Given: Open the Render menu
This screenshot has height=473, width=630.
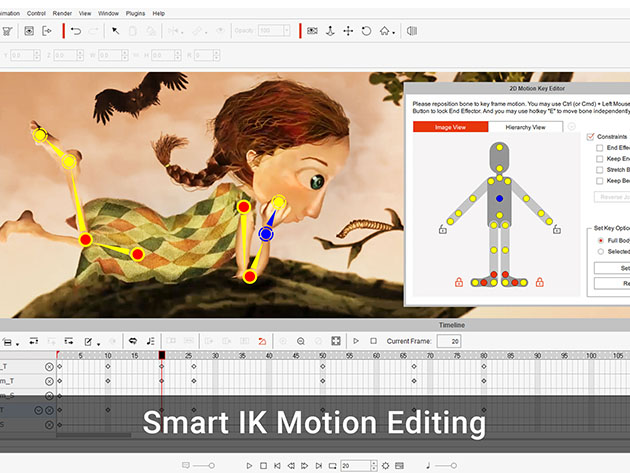Looking at the screenshot, I should click(x=62, y=13).
